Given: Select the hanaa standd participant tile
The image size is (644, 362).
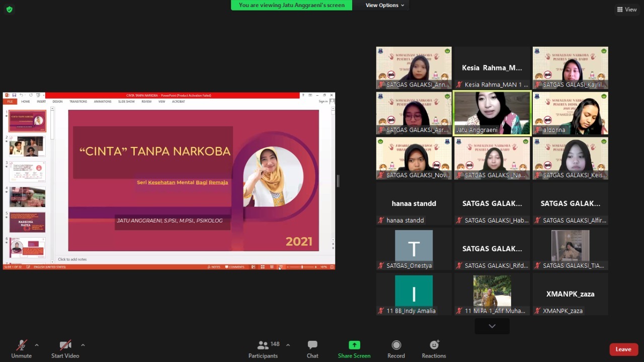Looking at the screenshot, I should pos(414,203).
